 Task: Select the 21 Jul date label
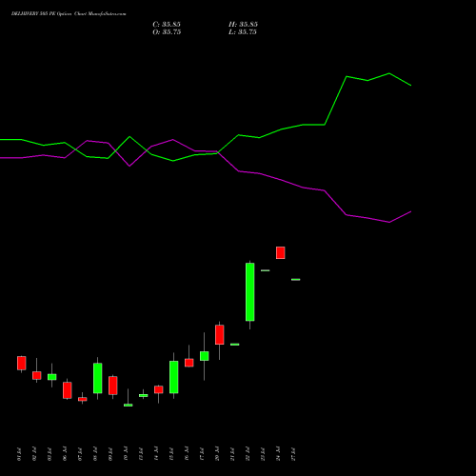pyautogui.click(x=232, y=454)
